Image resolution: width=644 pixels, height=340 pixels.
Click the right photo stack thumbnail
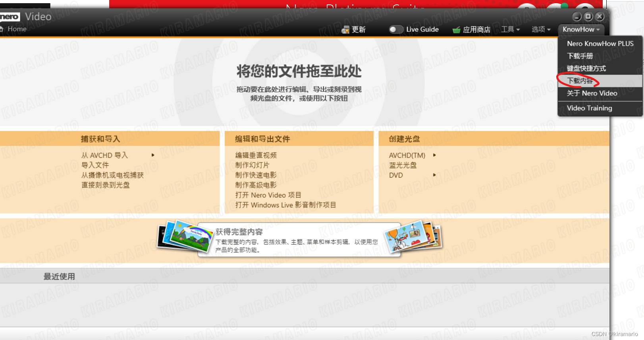pos(413,236)
